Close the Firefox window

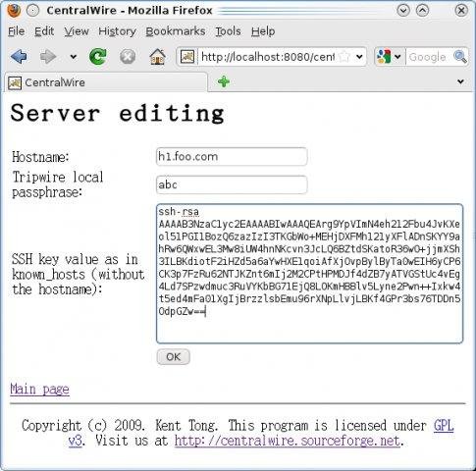(461, 11)
